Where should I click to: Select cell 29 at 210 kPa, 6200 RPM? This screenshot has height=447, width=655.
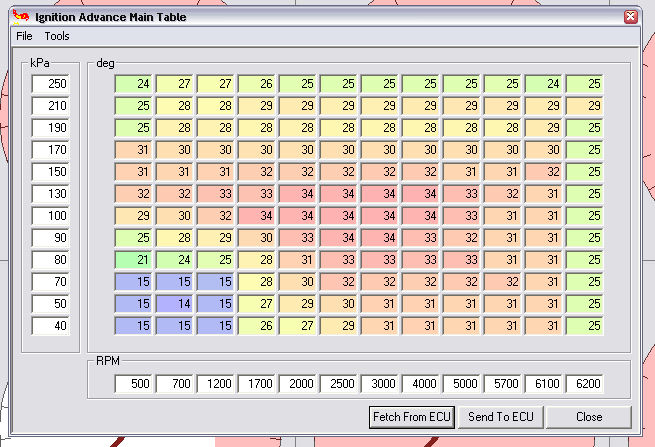pyautogui.click(x=584, y=106)
